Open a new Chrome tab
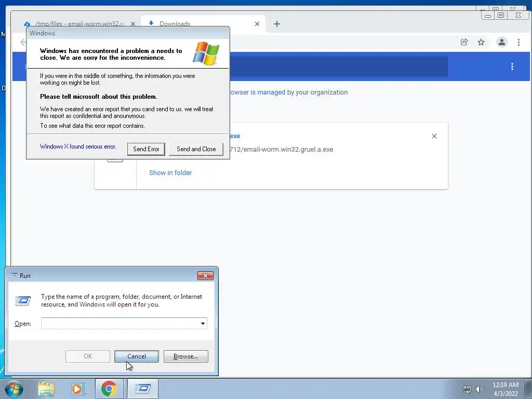This screenshot has width=532, height=399. click(277, 24)
